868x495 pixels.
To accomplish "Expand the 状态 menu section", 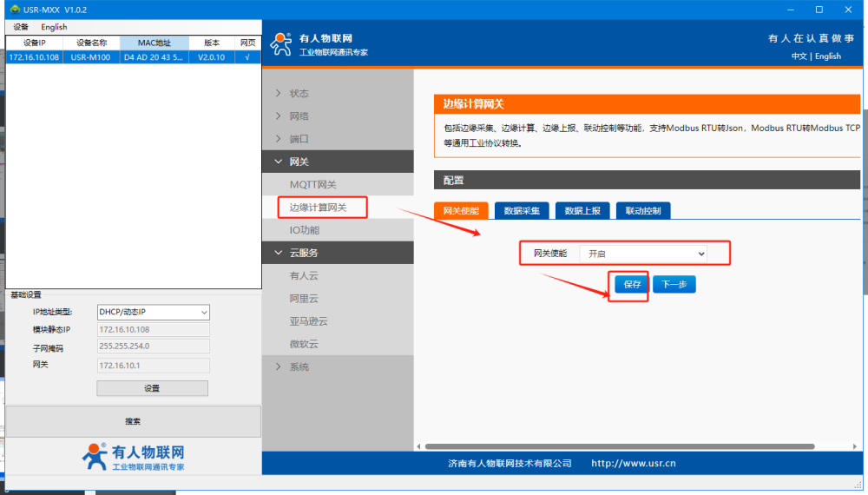I will (x=299, y=94).
